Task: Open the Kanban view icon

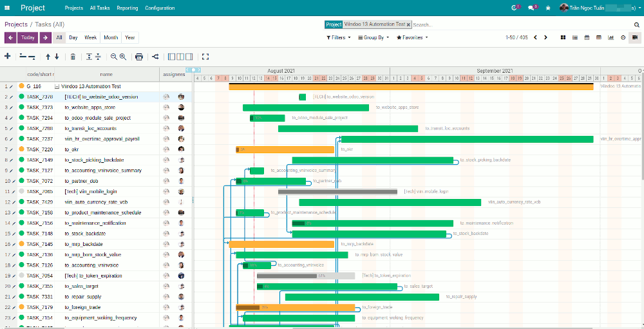Action: pyautogui.click(x=563, y=38)
